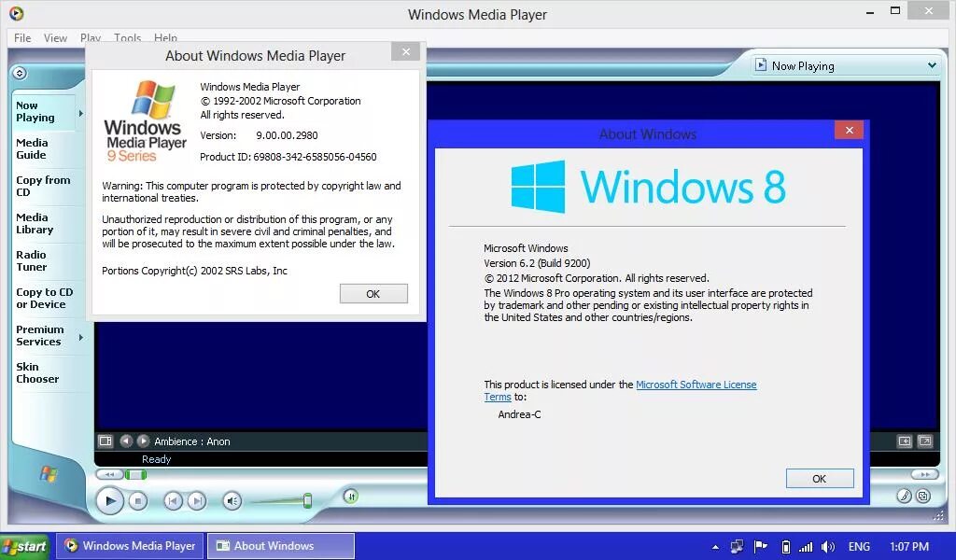
Task: Toggle the shuffle button
Action: point(351,497)
